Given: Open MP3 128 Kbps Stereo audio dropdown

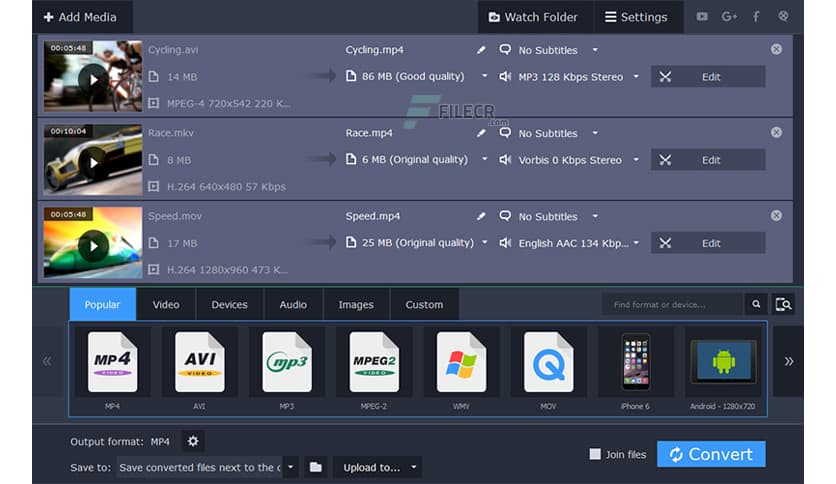Looking at the screenshot, I should point(636,77).
